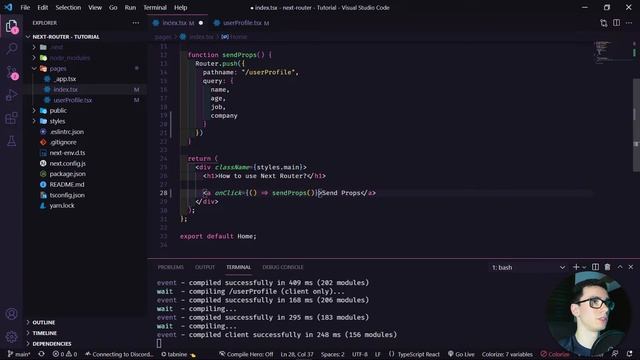Open notifications bell in status bar

tap(629, 354)
